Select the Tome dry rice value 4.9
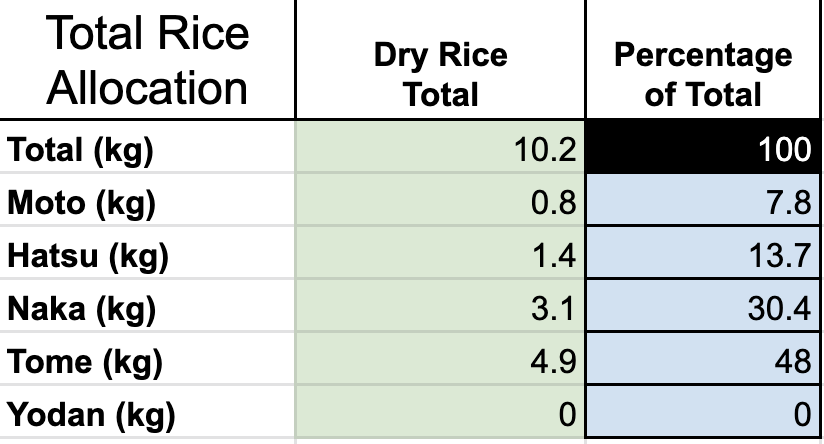 click(440, 361)
